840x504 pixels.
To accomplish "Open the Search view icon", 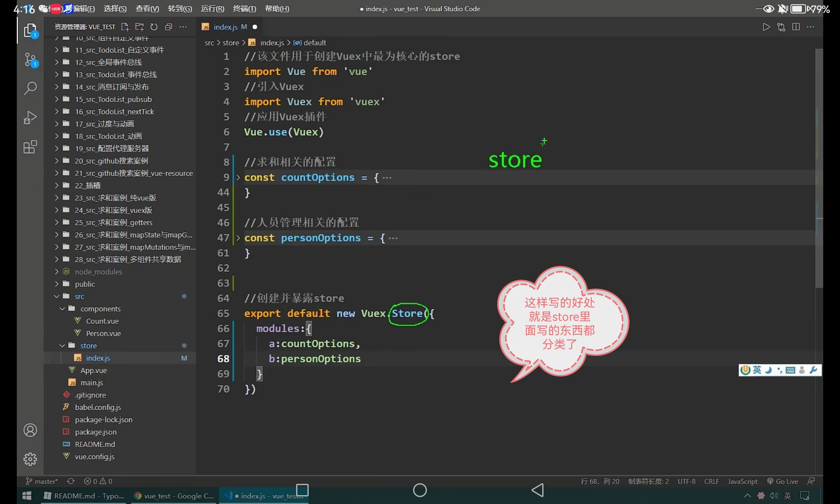I will [30, 89].
